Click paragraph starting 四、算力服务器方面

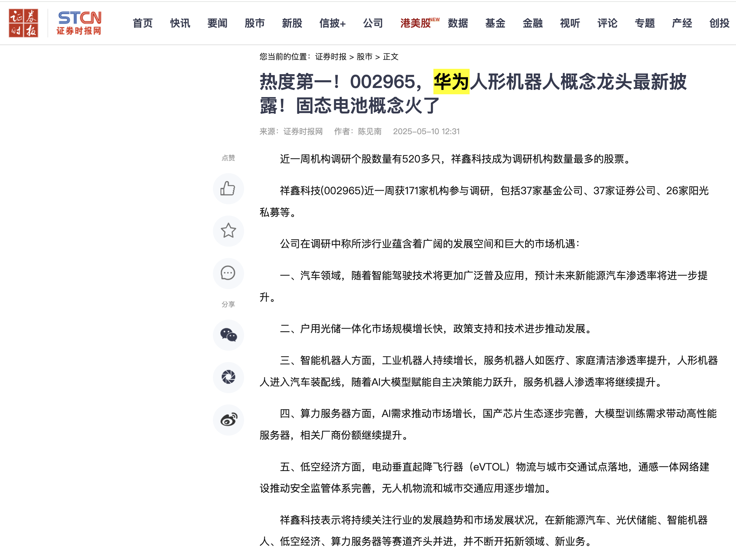click(488, 424)
